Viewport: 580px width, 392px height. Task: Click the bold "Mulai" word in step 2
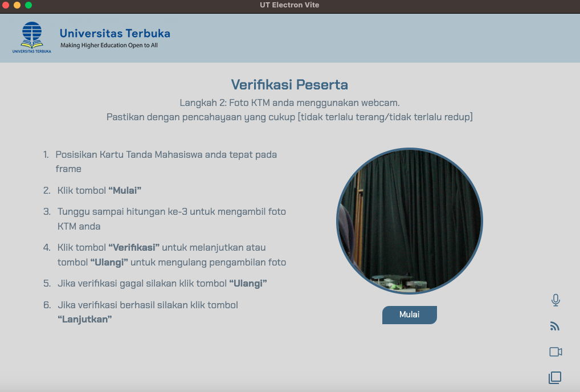click(x=124, y=190)
